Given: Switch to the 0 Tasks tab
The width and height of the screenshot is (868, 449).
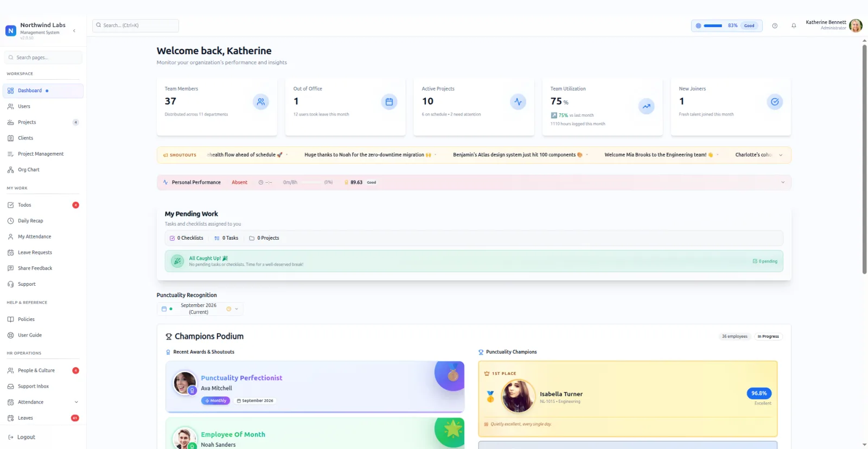Looking at the screenshot, I should 226,238.
